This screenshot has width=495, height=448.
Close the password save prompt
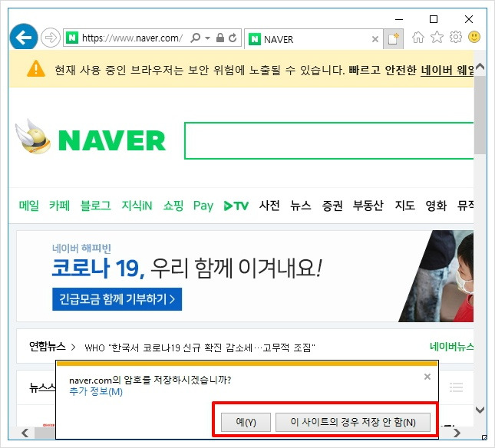(x=427, y=377)
